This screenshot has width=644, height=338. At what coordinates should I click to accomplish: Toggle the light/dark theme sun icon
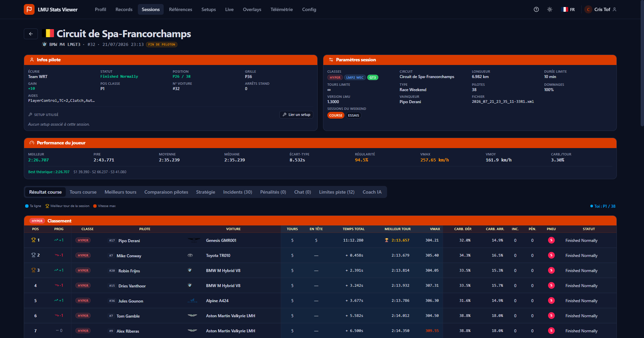click(550, 9)
